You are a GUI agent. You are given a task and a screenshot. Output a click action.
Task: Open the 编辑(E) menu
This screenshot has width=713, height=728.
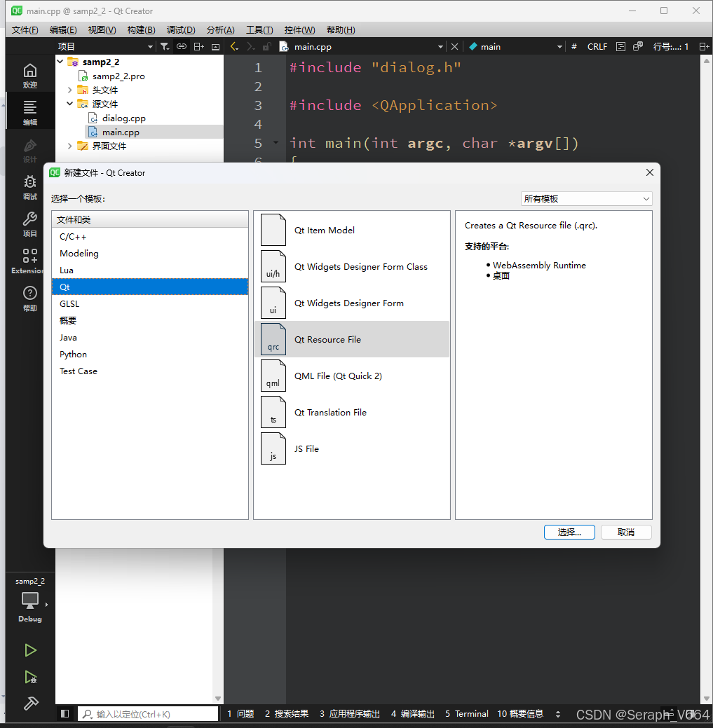63,29
